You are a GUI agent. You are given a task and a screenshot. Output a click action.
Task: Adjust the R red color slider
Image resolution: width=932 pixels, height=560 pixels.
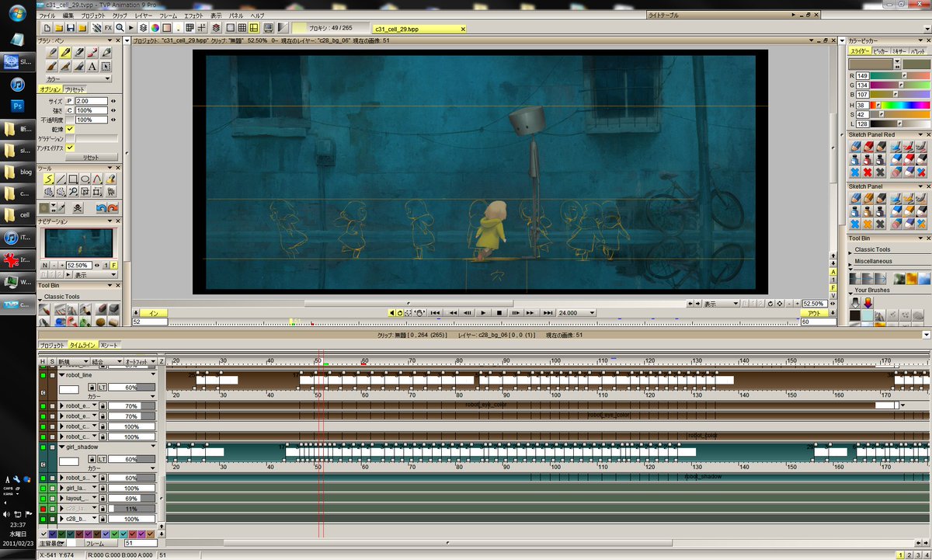coord(899,75)
